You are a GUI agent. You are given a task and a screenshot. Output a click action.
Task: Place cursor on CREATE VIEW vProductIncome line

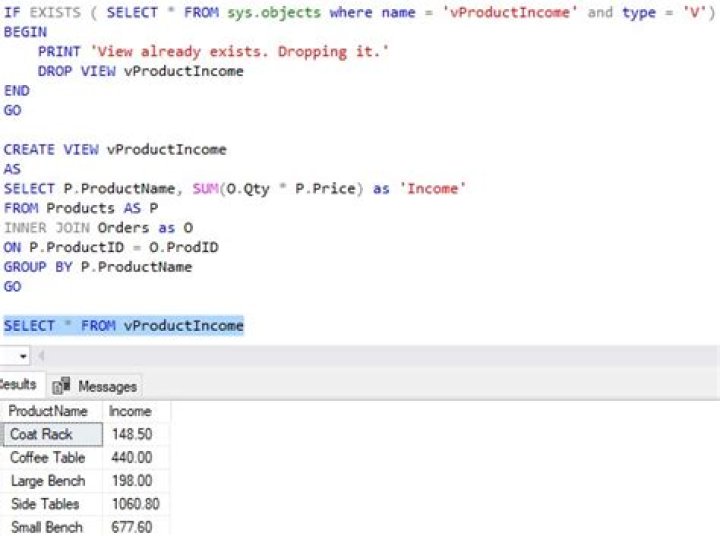pyautogui.click(x=115, y=149)
